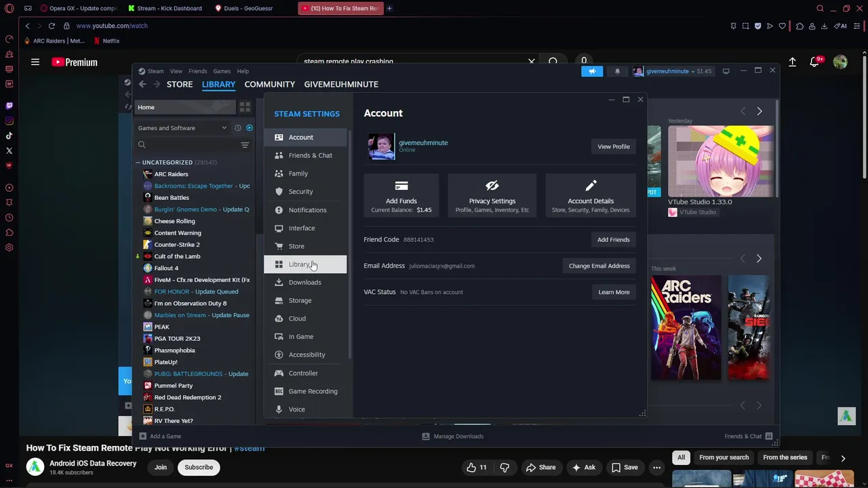Click the VTube Studio 1.33.0 news thumbnail
Screen dimensions: 868x488
click(721, 161)
